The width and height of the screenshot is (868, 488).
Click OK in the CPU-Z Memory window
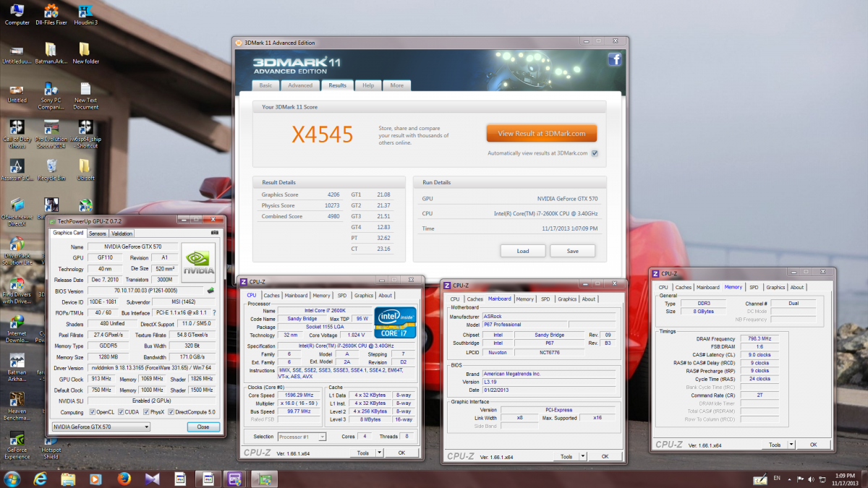click(813, 445)
